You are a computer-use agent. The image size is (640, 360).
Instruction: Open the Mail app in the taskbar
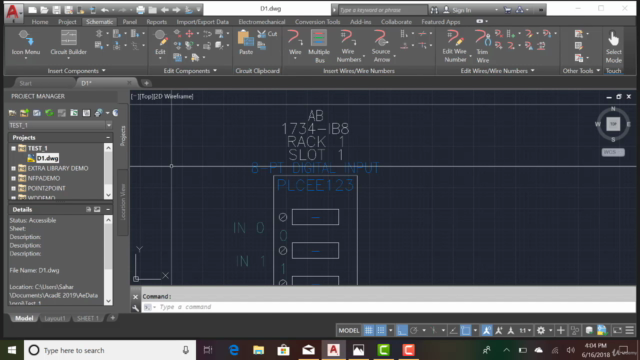[309, 350]
